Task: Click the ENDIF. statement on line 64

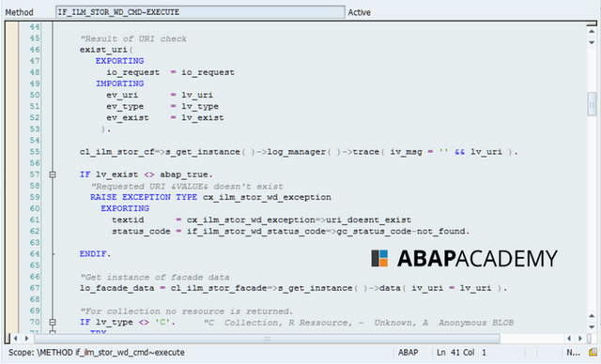Action: pos(95,253)
